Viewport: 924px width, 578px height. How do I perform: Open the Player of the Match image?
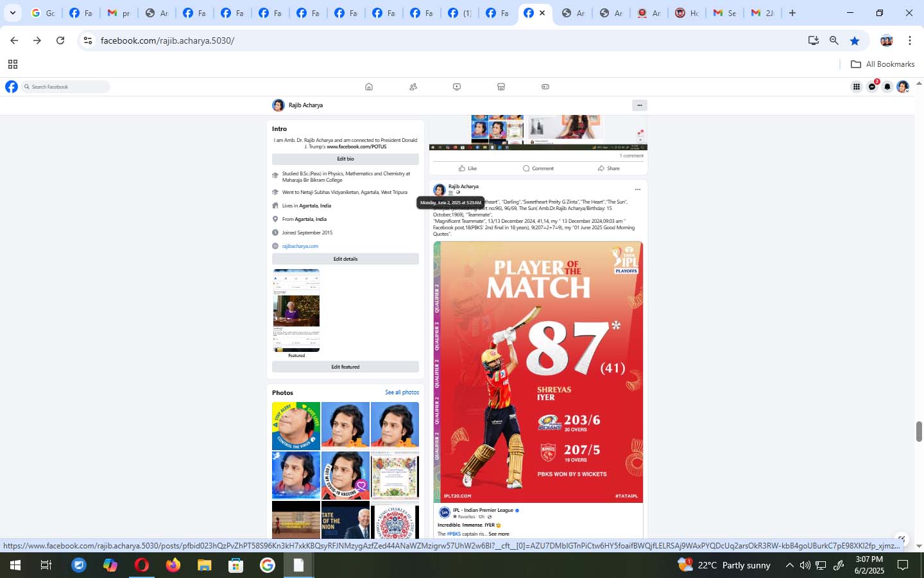click(x=538, y=372)
